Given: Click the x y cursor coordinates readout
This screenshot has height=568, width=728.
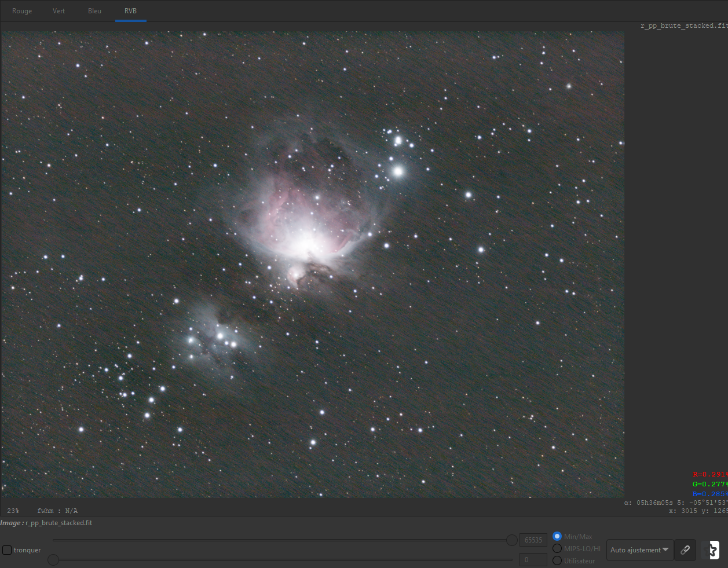Looking at the screenshot, I should click(698, 511).
